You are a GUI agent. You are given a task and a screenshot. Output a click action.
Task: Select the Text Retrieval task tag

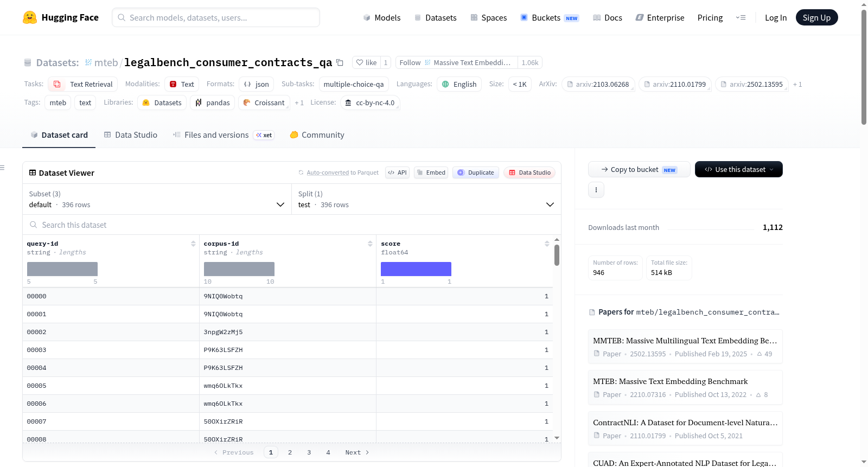pyautogui.click(x=83, y=84)
